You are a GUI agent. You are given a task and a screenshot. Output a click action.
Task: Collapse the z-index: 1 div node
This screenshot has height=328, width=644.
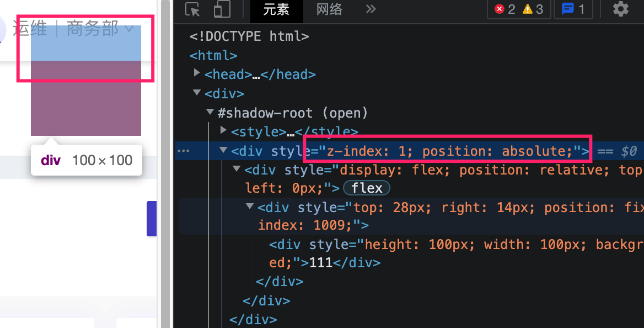[x=223, y=150]
